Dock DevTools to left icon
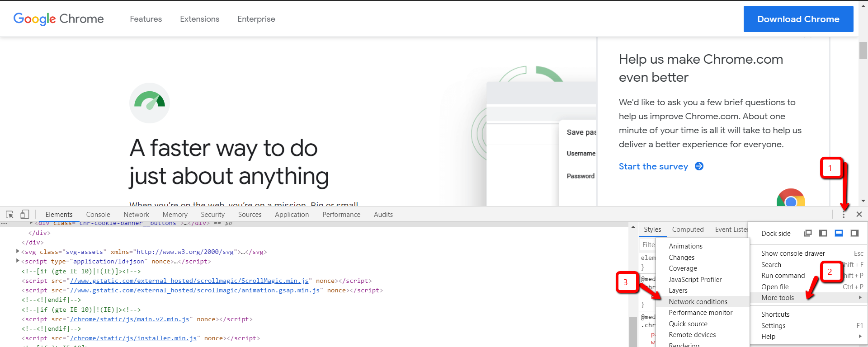The width and height of the screenshot is (868, 347). pos(823,233)
